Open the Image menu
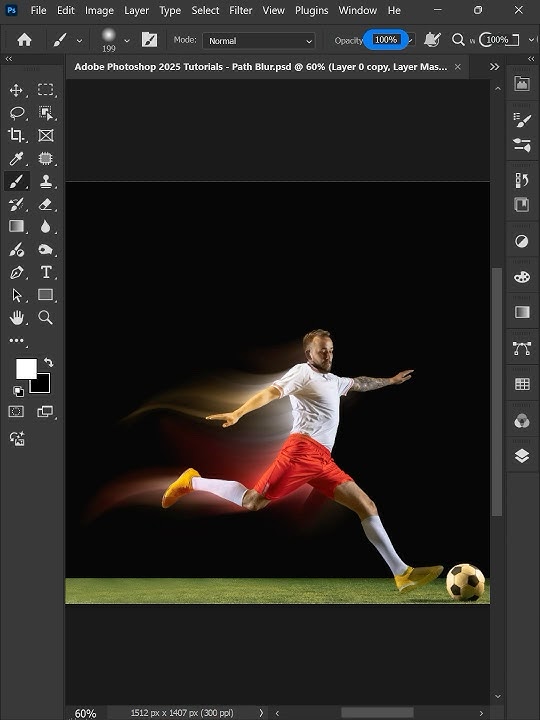The width and height of the screenshot is (540, 720). pyautogui.click(x=99, y=10)
